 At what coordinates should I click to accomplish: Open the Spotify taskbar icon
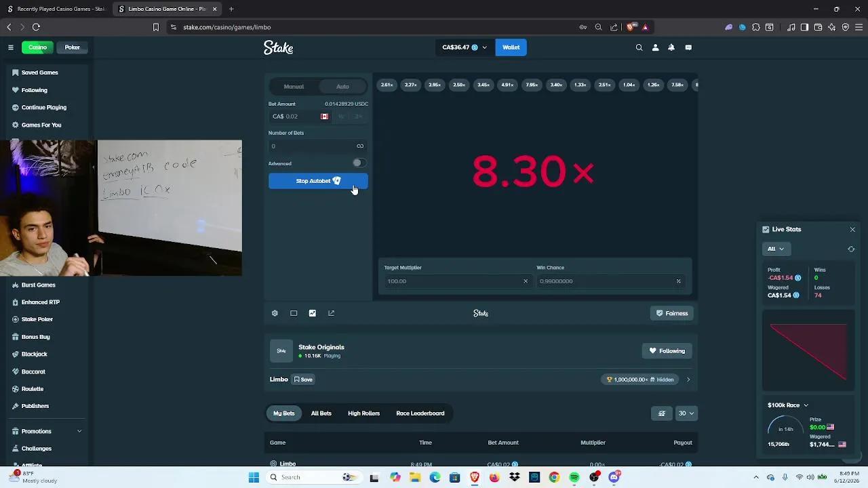tap(574, 477)
